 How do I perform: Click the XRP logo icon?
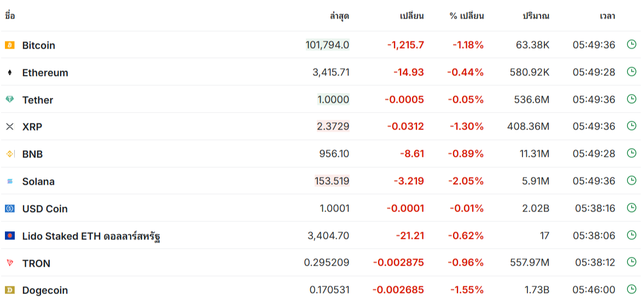[x=10, y=127]
